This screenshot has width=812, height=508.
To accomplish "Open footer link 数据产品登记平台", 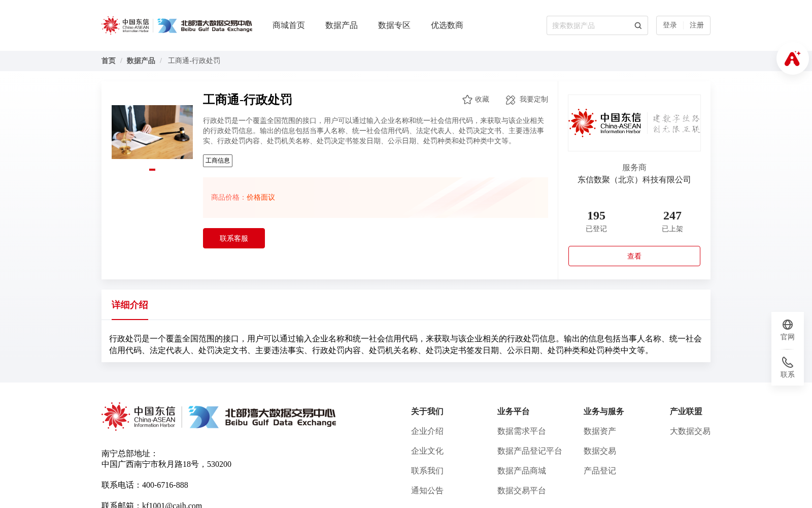I will 530,451.
